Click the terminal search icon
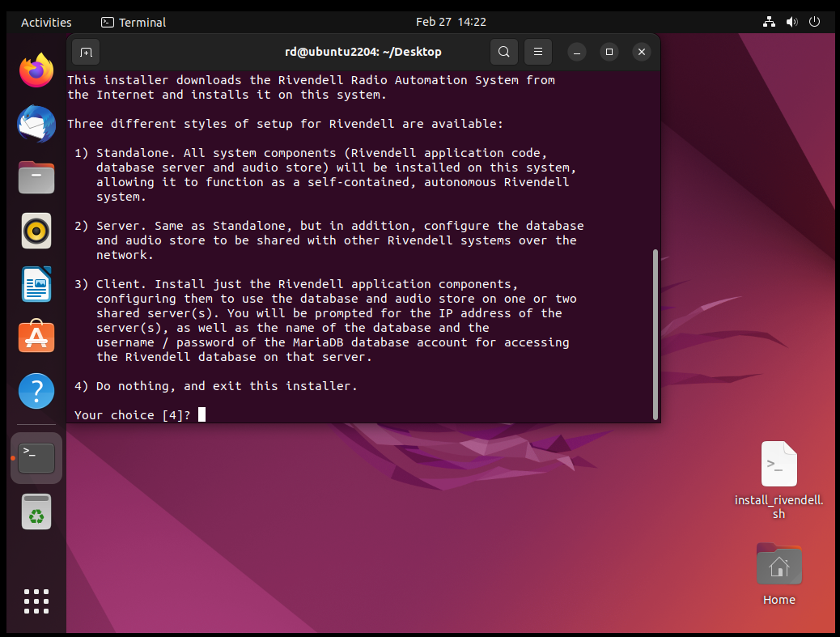The width and height of the screenshot is (840, 637). point(503,52)
